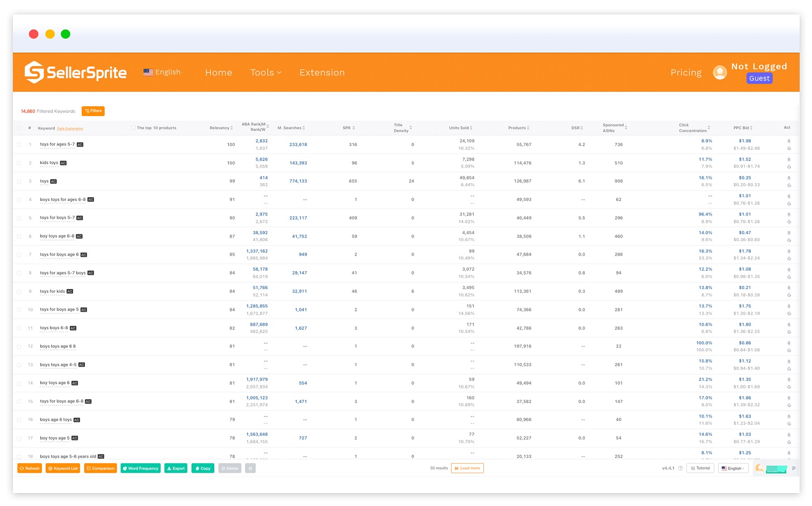Screen dimensions: 812x506
Task: Click Google icon in 'toys for boys 5-7' row
Action: point(788,222)
